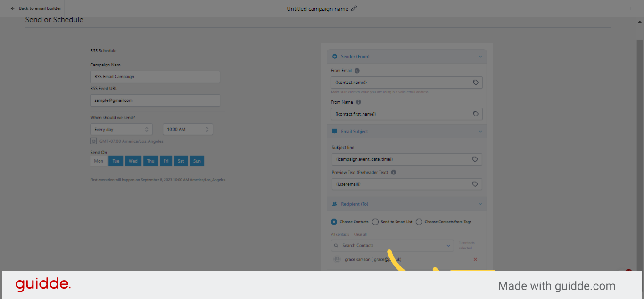The image size is (644, 299).
Task: Click Clear all to remove selected contacts
Action: tap(360, 234)
